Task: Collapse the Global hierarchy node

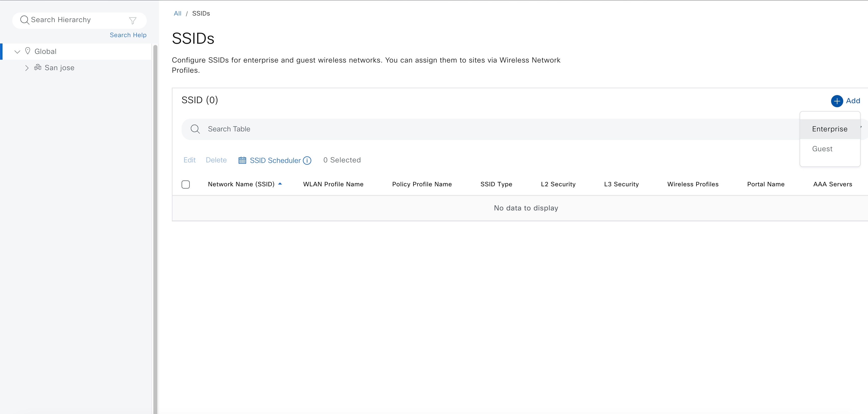Action: click(18, 52)
